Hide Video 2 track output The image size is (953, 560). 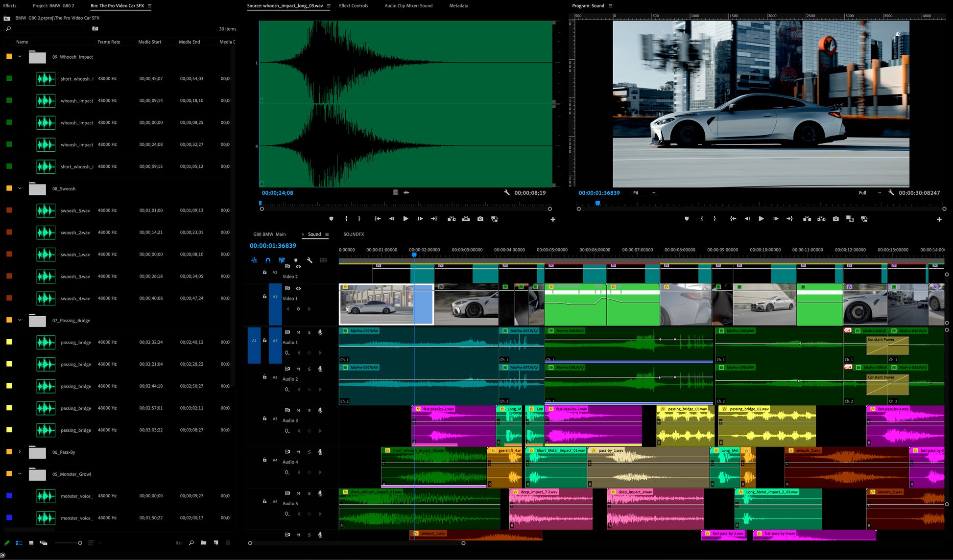298,267
